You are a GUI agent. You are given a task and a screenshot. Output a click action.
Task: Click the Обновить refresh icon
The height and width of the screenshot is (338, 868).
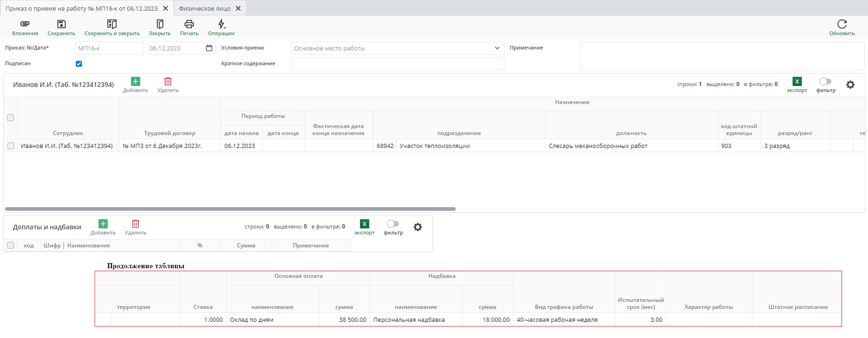coord(842,25)
